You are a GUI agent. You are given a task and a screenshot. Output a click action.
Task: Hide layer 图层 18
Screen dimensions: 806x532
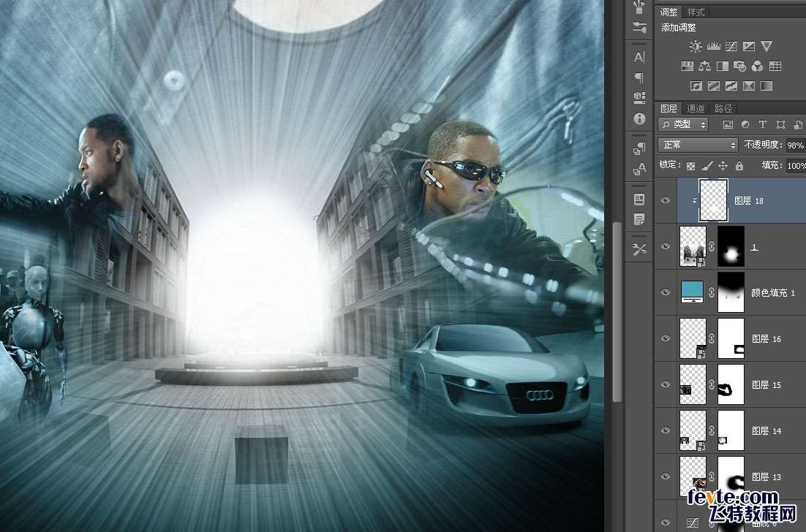666,200
